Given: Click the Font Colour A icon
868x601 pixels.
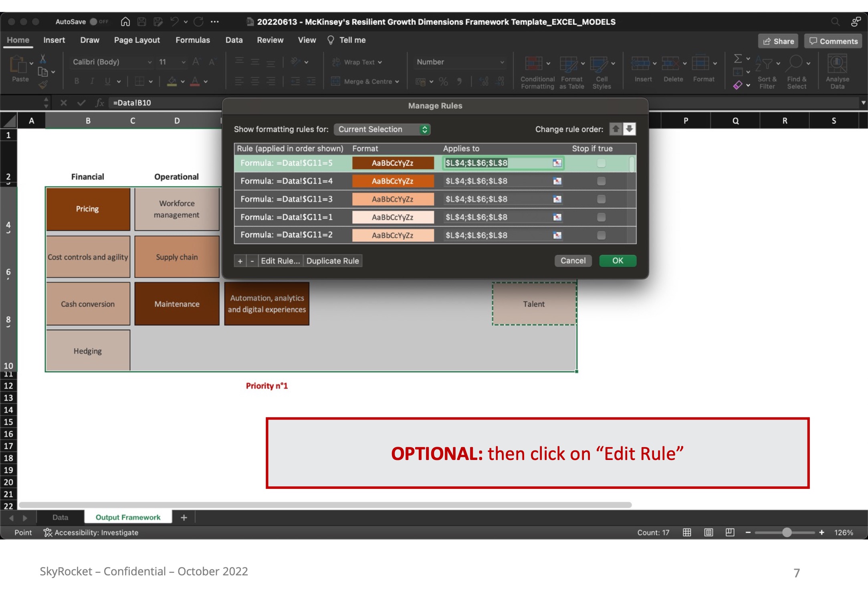Looking at the screenshot, I should pyautogui.click(x=195, y=81).
